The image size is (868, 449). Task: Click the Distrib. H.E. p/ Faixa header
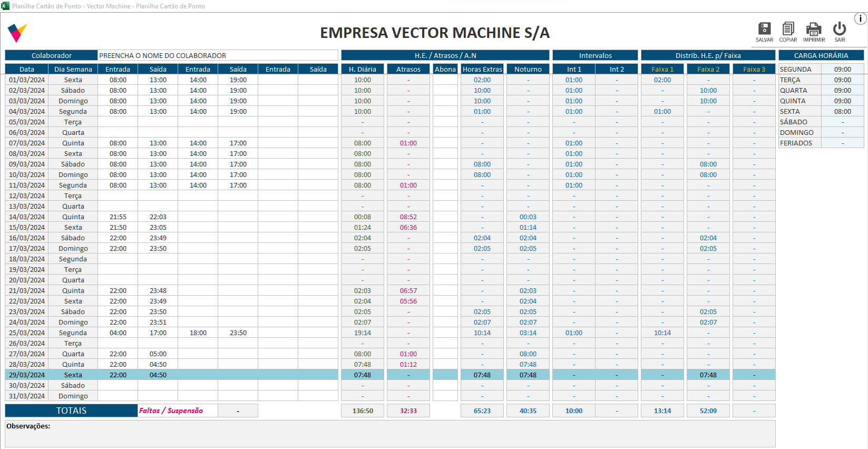708,55
